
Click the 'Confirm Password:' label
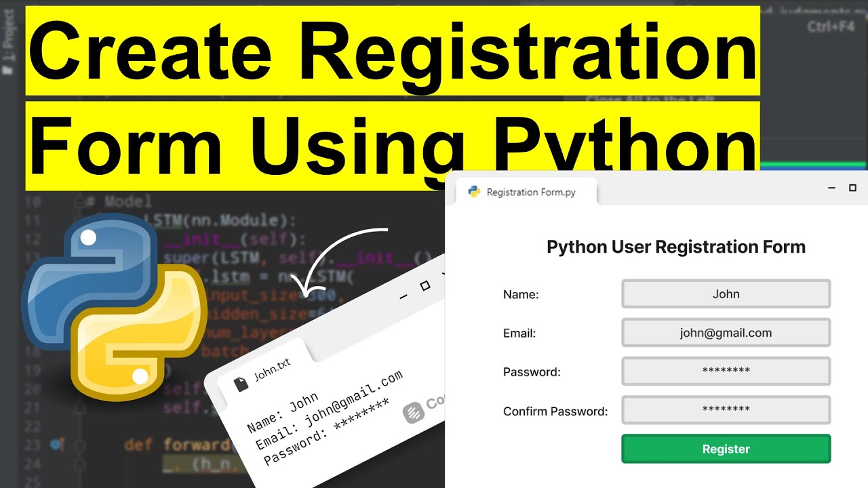tap(555, 411)
